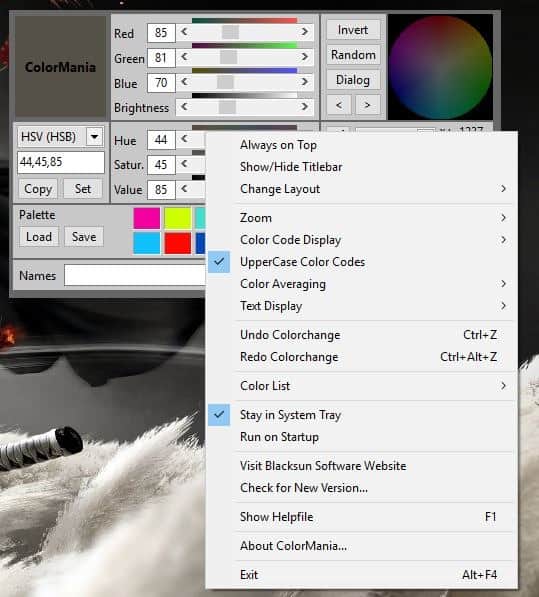
Task: Copy the HSV color code
Action: pyautogui.click(x=38, y=189)
